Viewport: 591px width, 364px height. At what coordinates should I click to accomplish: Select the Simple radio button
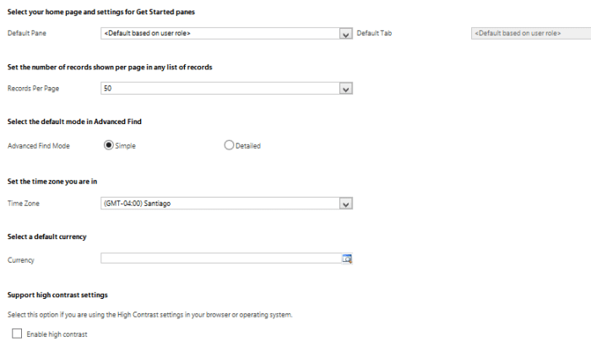(x=109, y=145)
